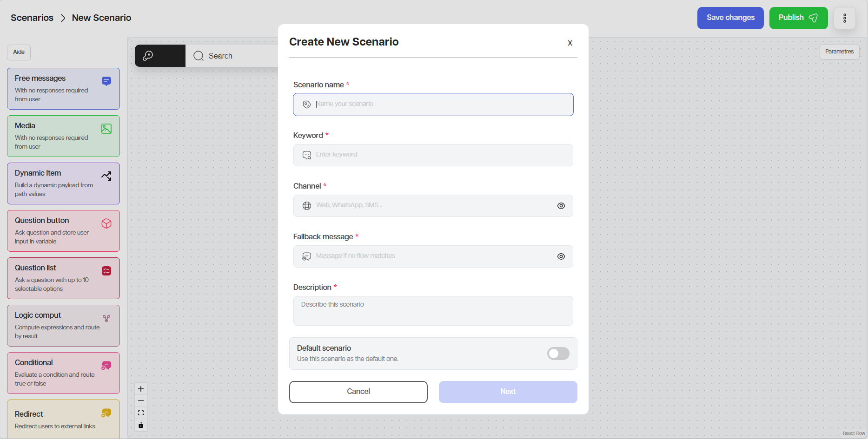Click zoom out minus control on canvas
868x439 pixels.
tap(141, 401)
